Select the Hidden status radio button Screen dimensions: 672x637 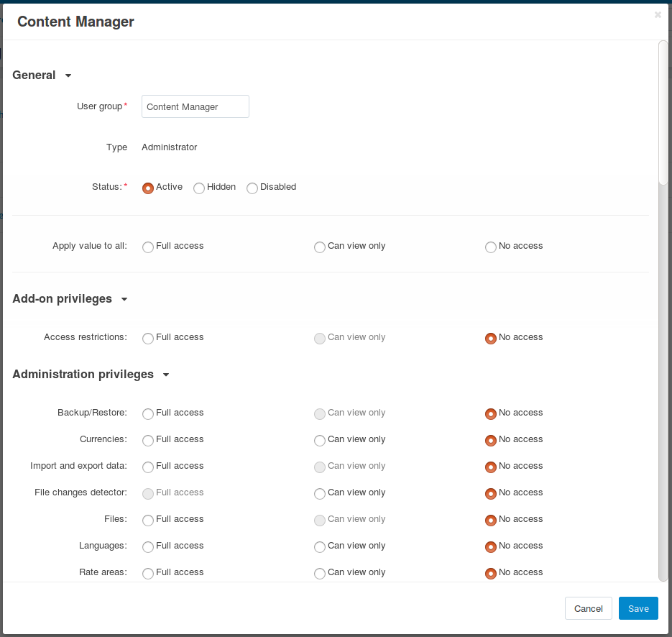[x=199, y=188]
